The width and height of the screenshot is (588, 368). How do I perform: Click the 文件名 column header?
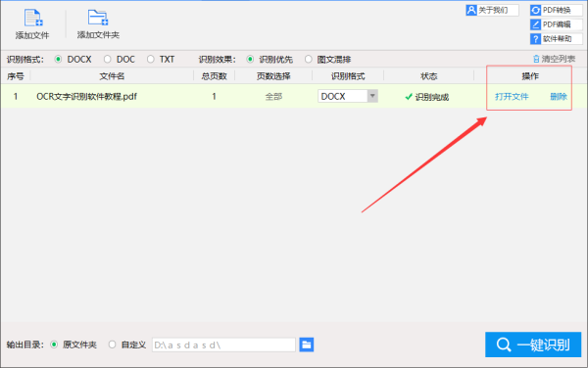(112, 76)
